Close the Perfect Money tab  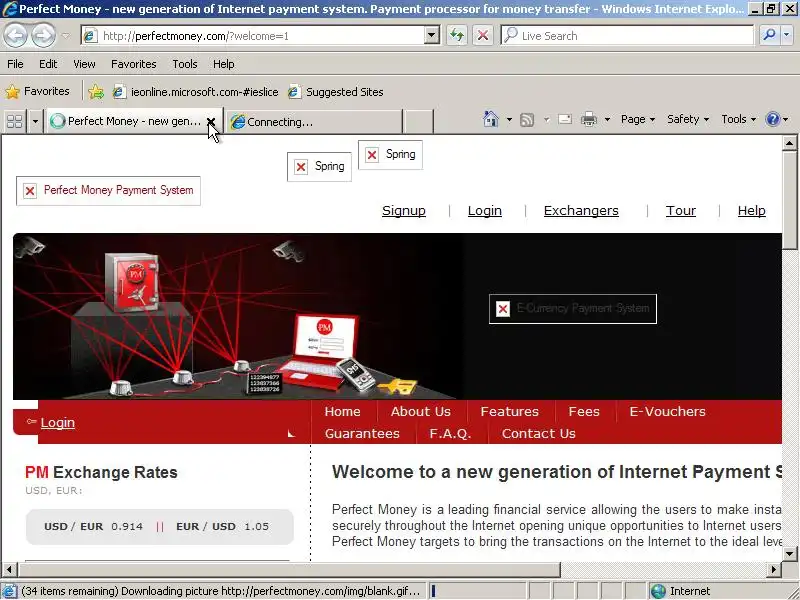[x=211, y=121]
